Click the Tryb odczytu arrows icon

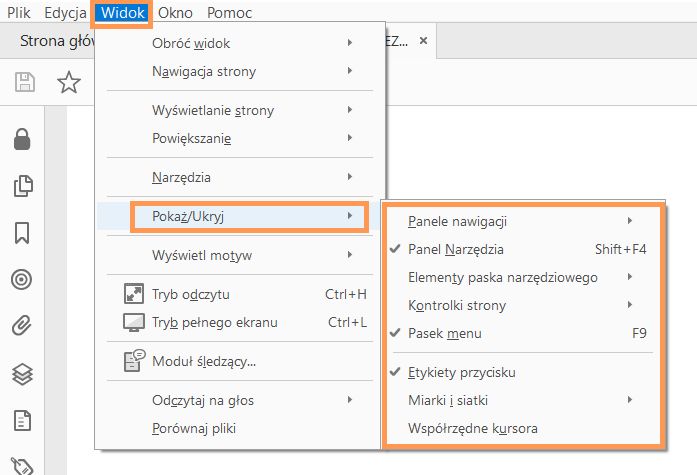point(134,294)
